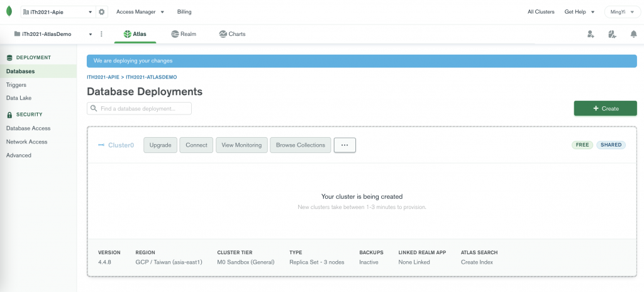The width and height of the screenshot is (644, 292).
Task: Focus the Find a database deployment field
Action: 139,109
